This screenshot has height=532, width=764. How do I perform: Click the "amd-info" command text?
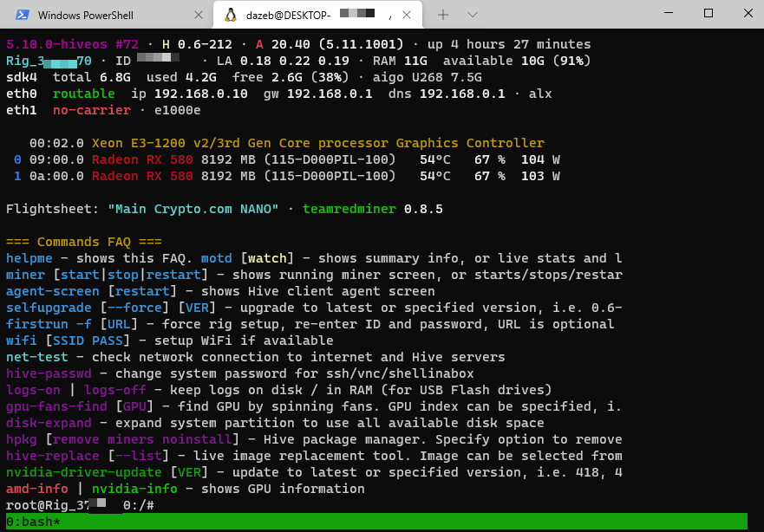(x=37, y=490)
